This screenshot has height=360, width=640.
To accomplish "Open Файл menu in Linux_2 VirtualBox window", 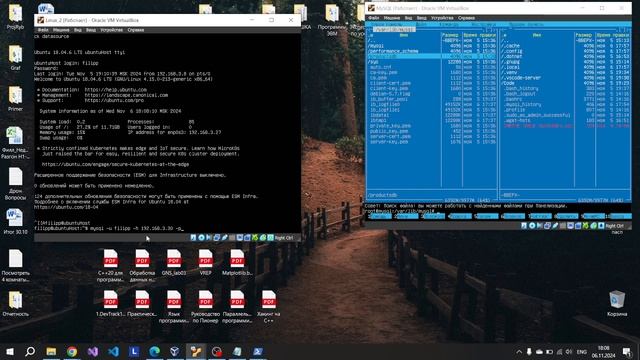I will coord(43,30).
